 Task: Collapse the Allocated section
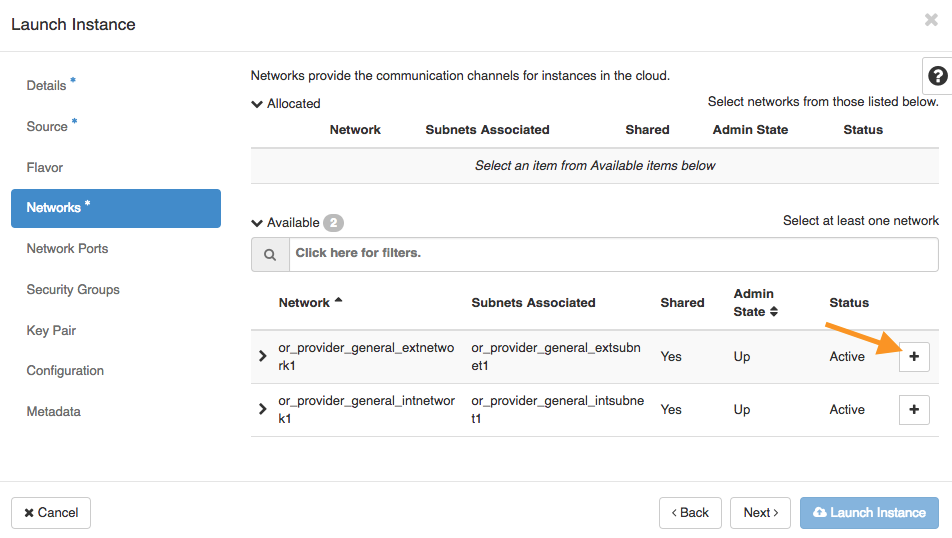(258, 104)
